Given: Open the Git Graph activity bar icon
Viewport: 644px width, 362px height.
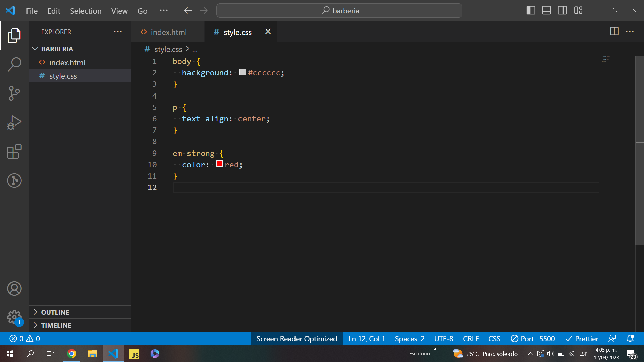Looking at the screenshot, I should [x=14, y=181].
